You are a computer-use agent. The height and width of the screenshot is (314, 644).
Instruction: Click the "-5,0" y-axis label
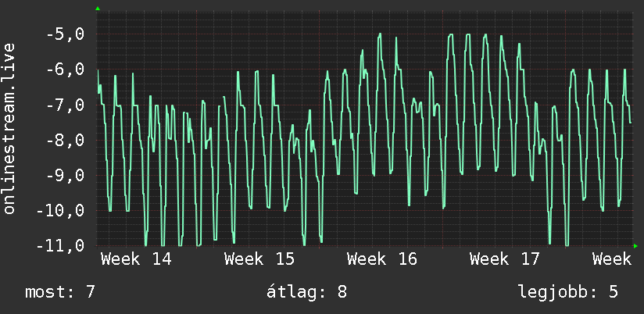[x=66, y=34]
